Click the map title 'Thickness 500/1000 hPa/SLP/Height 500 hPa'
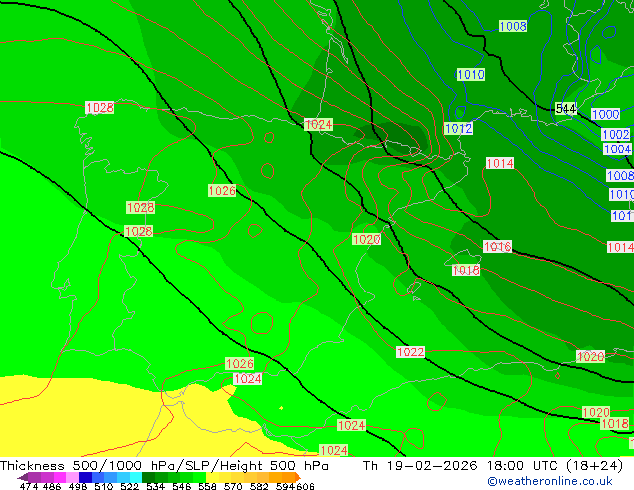This screenshot has height=490, width=634. pyautogui.click(x=164, y=466)
